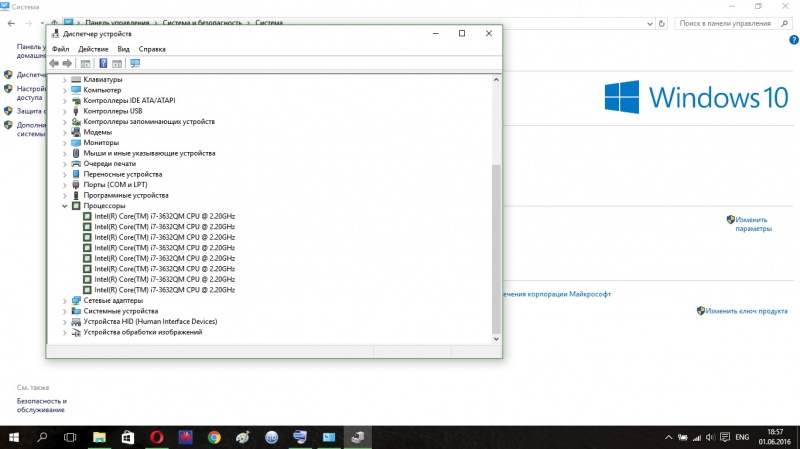Screen dimensions: 800x449
Task: Open the Action Center notification icon
Action: [725, 437]
